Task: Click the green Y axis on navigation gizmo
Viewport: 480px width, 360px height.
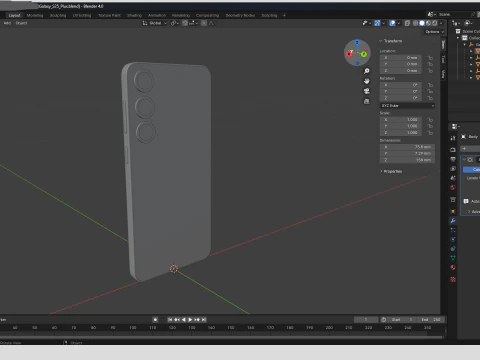Action: coord(364,54)
